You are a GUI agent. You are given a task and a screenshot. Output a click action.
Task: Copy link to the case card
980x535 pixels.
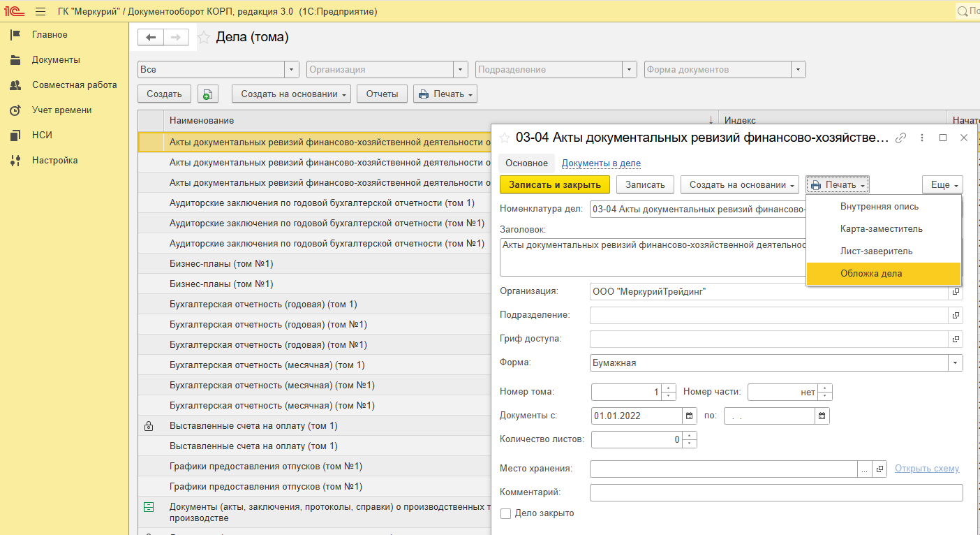pos(901,138)
